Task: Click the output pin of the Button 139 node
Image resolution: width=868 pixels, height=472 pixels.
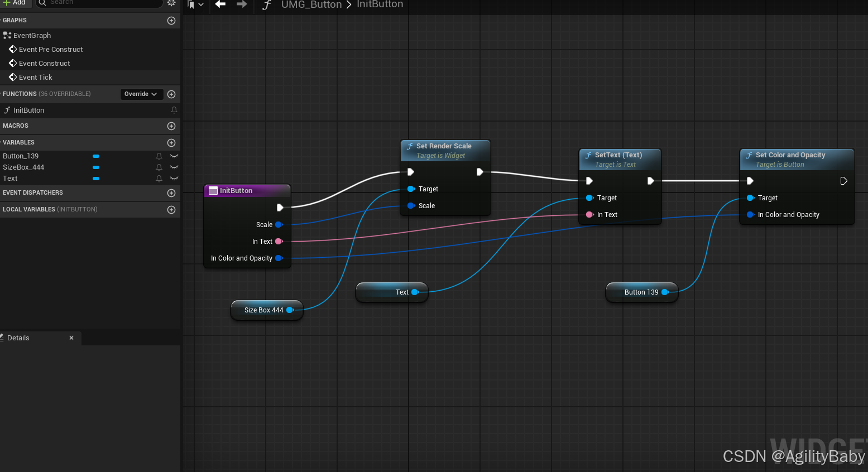Action: 665,292
